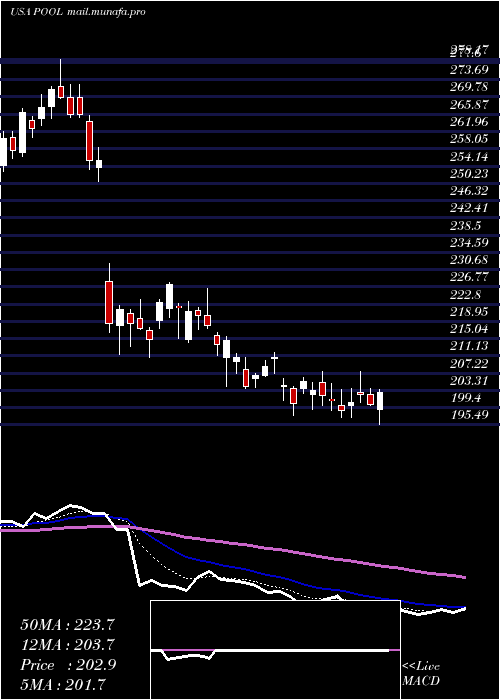Click the '12MA : 203.7' reading
Image resolution: width=500 pixels, height=700 pixels.
pyautogui.click(x=68, y=645)
